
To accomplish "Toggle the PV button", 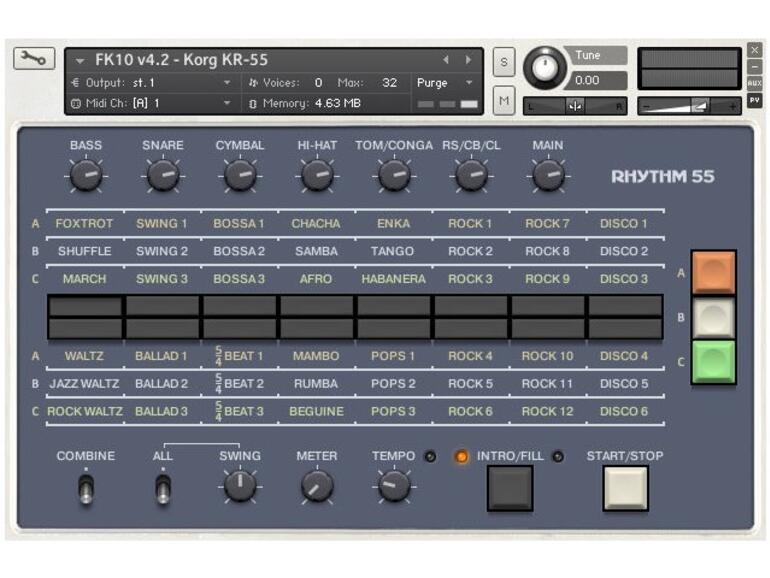I will coord(755,100).
